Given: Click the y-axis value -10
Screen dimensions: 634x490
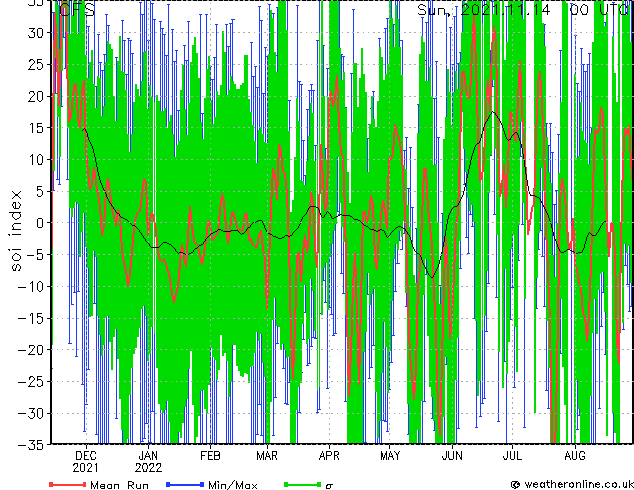Looking at the screenshot, I should pyautogui.click(x=31, y=287).
